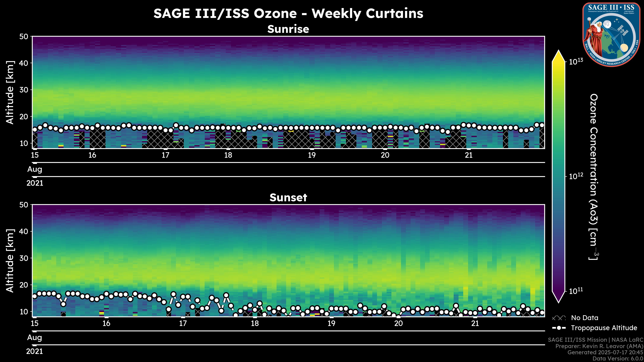Click the Sunrise plot Altitude axis label

click(x=10, y=93)
